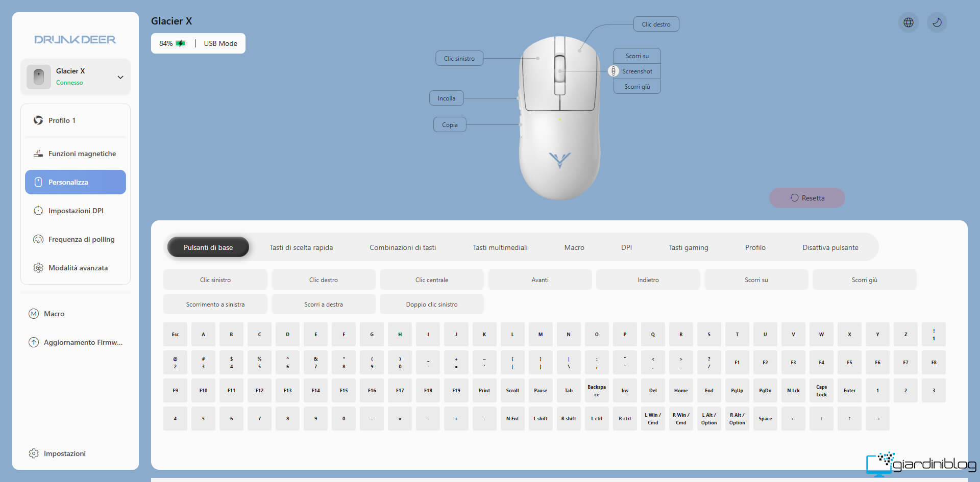Toggle dark mode moon icon
This screenshot has width=980, height=482.
pyautogui.click(x=937, y=22)
